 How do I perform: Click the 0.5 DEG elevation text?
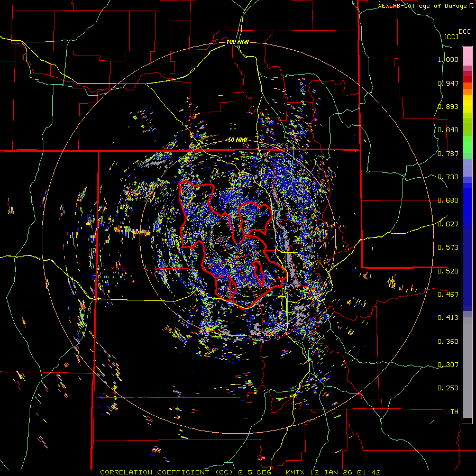[254, 472]
